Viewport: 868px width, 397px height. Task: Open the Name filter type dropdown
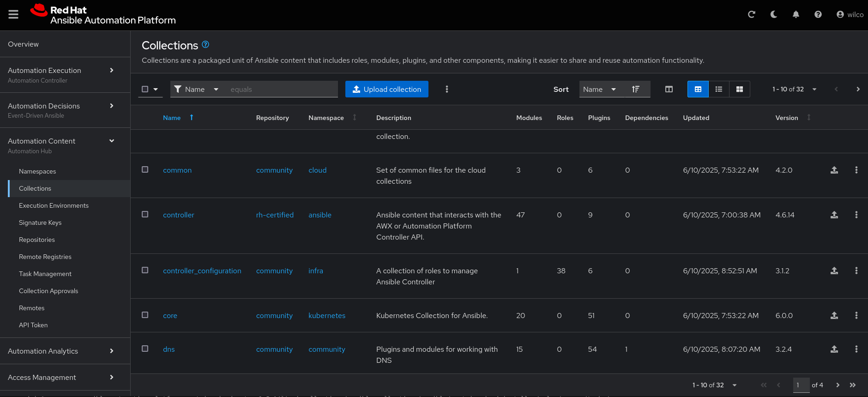[196, 89]
